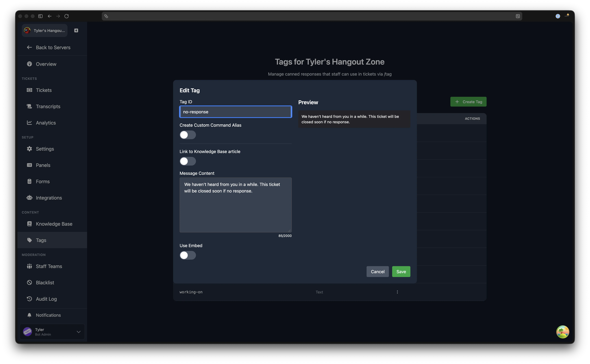
Task: Click the preview message text
Action: 350,119
